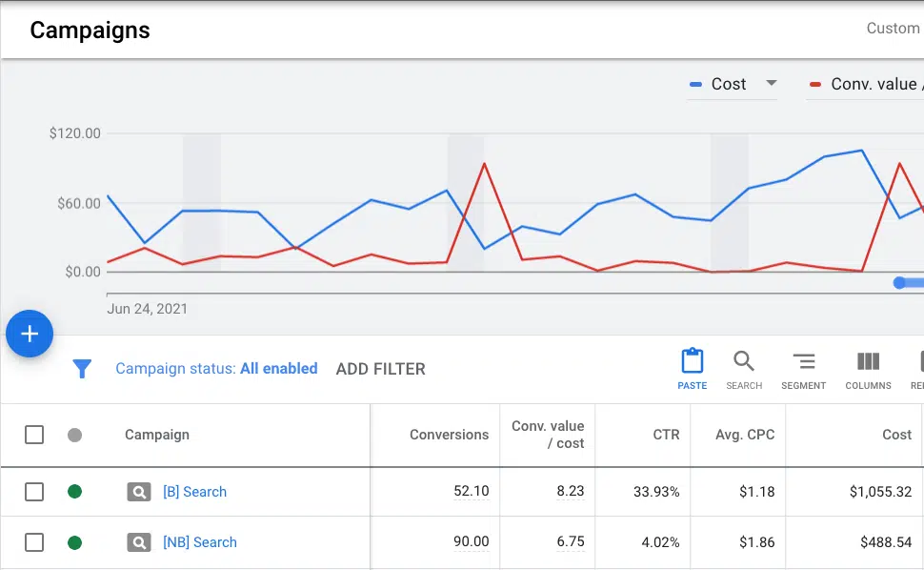The image size is (924, 570).
Task: Sort by the Avg. CPC column header
Action: [x=745, y=435]
